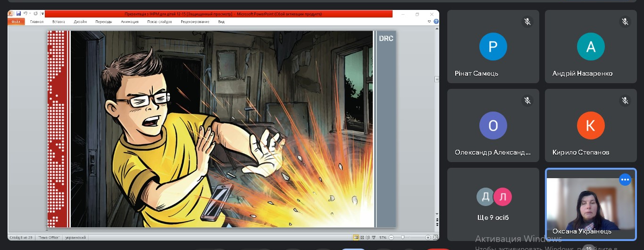Click the 'Слайд 8 из 29' status text
644x250 pixels.
[21, 237]
